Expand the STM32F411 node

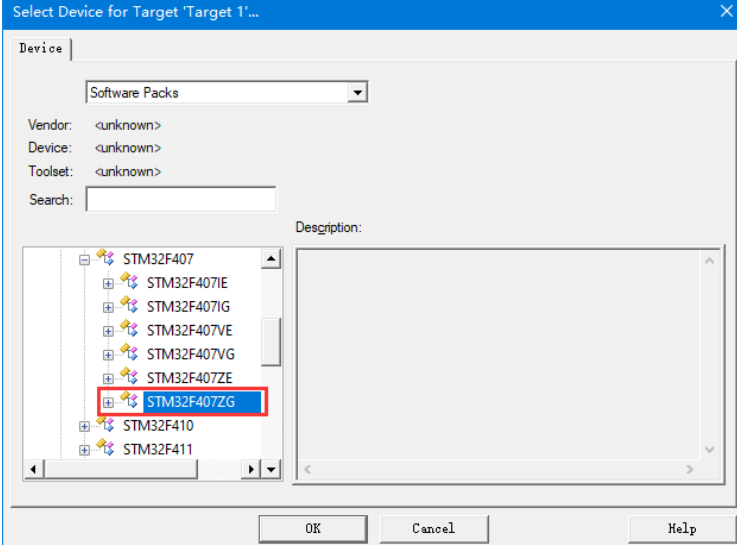point(85,450)
